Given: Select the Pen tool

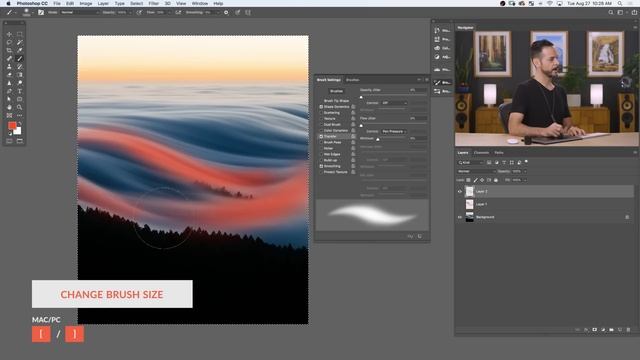Looking at the screenshot, I should tap(9, 91).
